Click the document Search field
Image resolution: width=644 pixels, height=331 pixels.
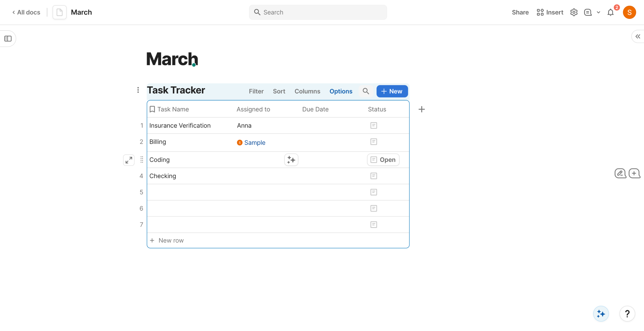point(318,12)
